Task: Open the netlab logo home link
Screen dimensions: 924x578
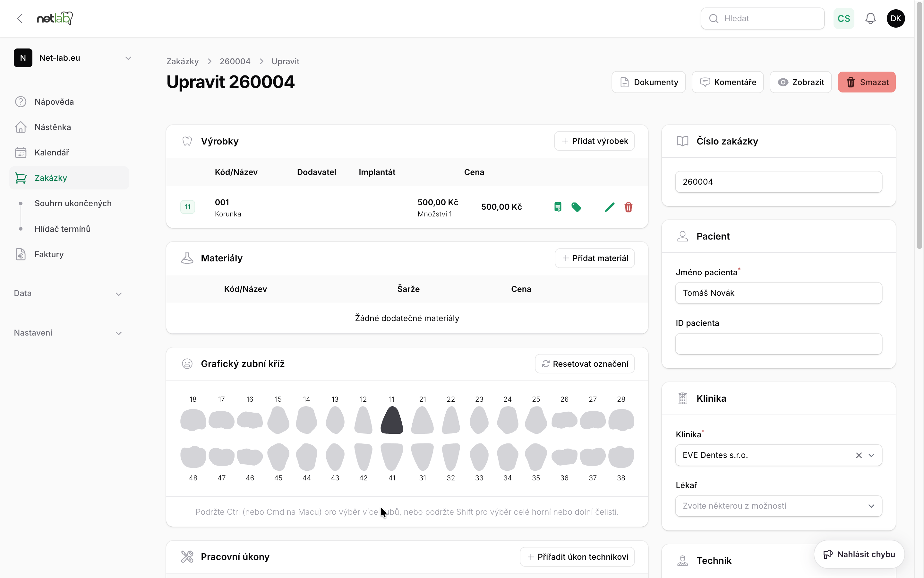Action: click(x=55, y=18)
